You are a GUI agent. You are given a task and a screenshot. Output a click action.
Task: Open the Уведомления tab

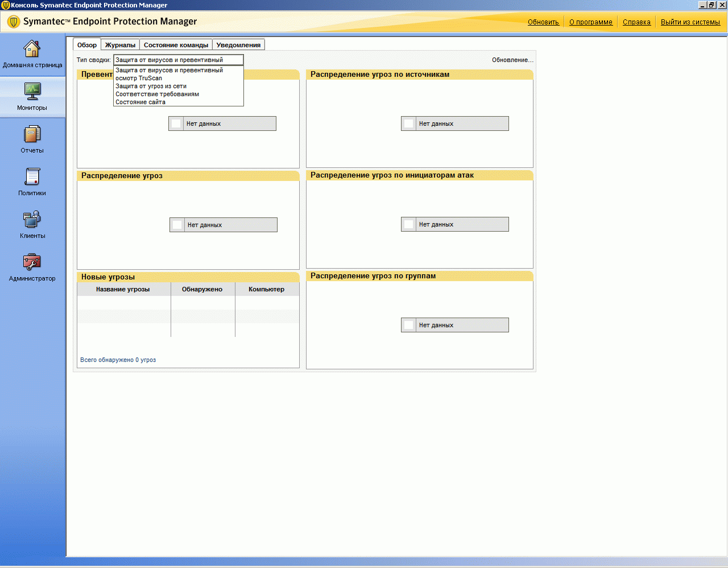coord(238,45)
